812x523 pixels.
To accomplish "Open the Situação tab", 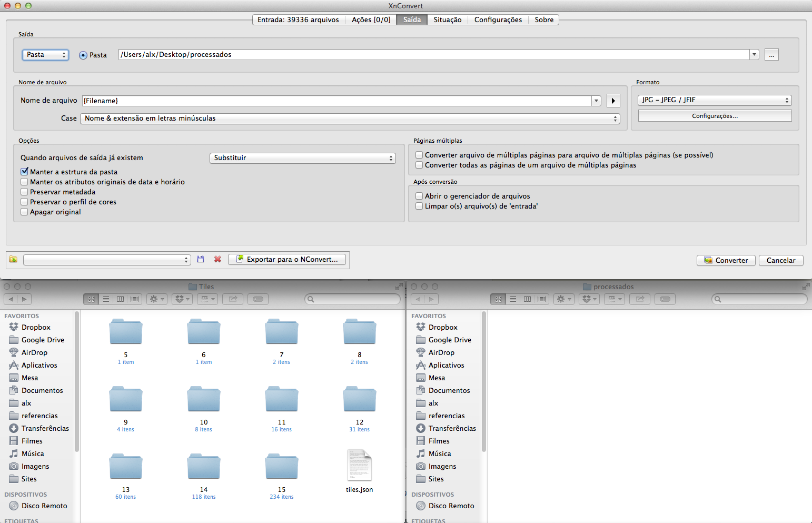I will tap(447, 20).
